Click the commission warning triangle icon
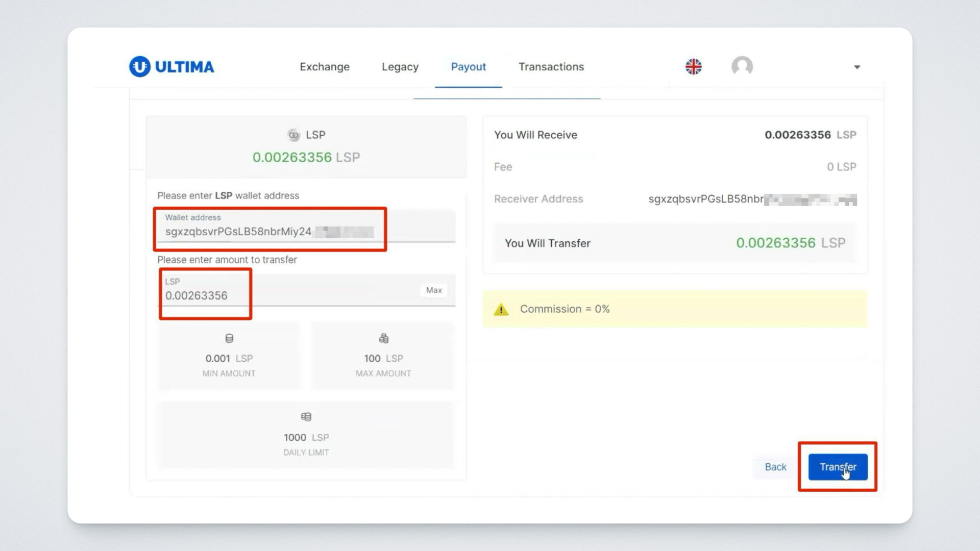This screenshot has height=551, width=980. click(501, 310)
